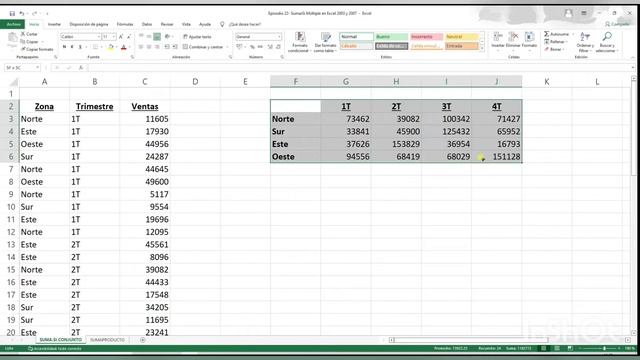
Task: Toggle align left text
Action: [x=141, y=47]
